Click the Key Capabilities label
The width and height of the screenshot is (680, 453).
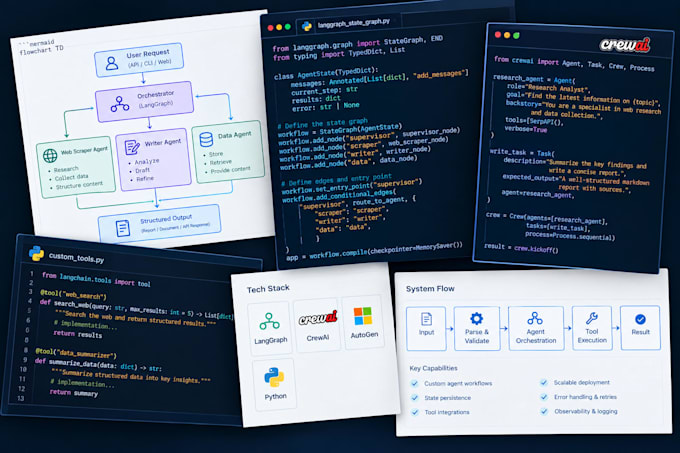(433, 368)
